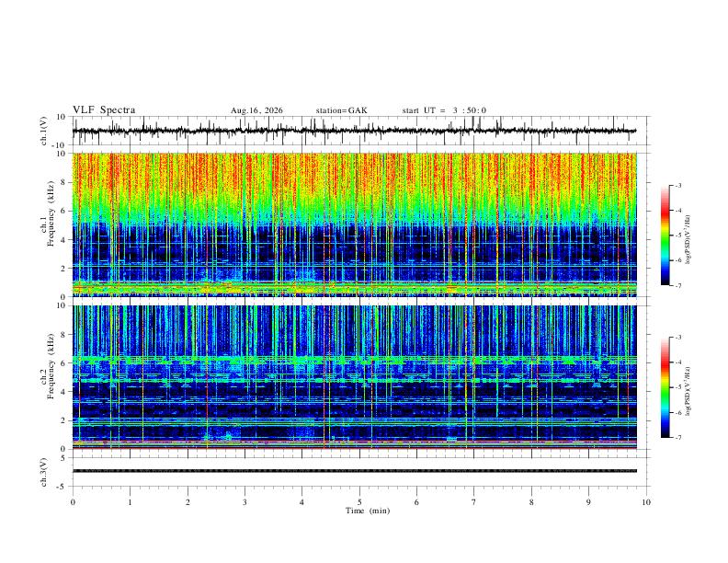Click the green 6 kHz band in ch.2 spectrogram

[x=354, y=360]
